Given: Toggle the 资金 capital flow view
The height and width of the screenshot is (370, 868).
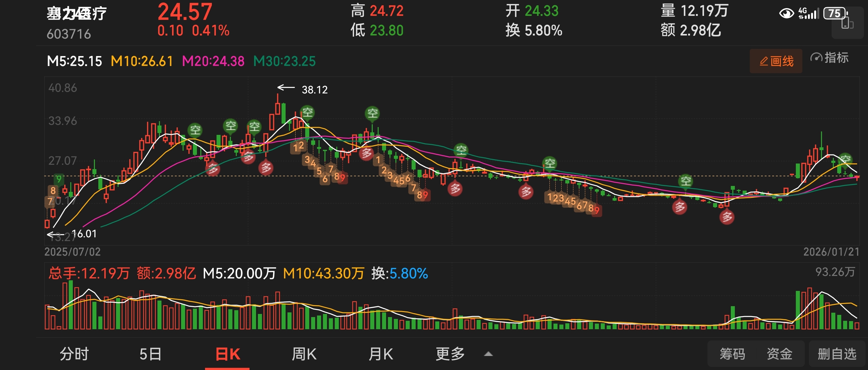Looking at the screenshot, I should tap(779, 354).
